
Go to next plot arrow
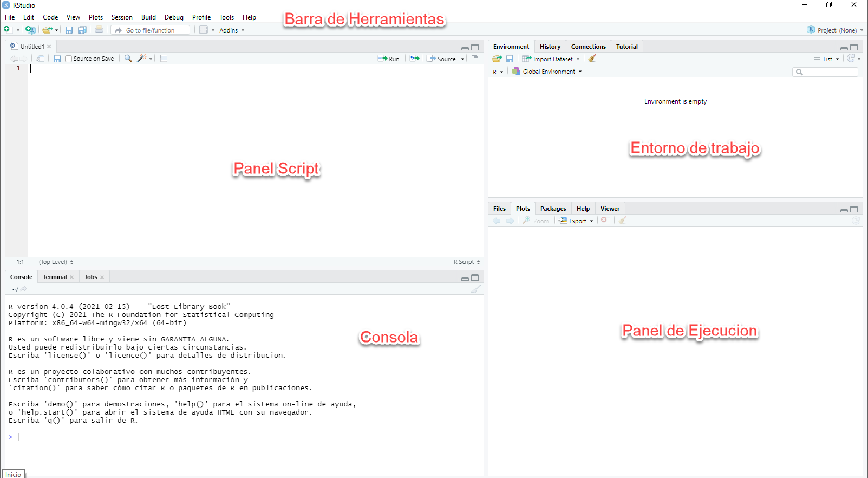(x=510, y=221)
